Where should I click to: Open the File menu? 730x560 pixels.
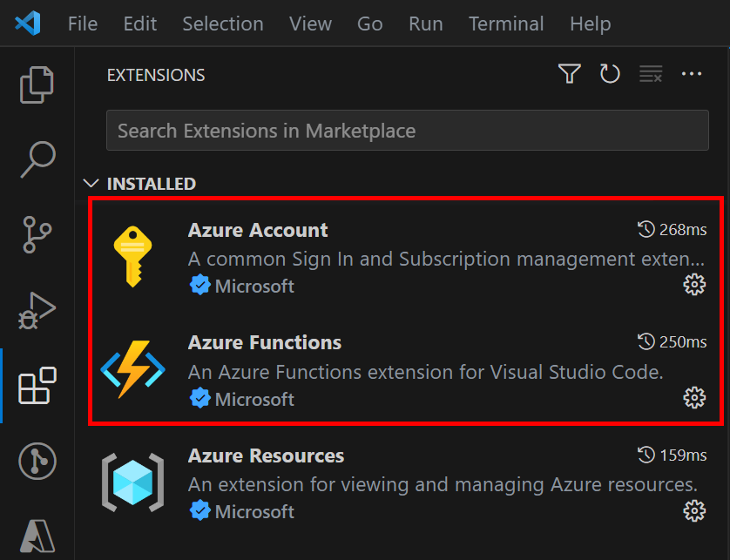tap(83, 24)
